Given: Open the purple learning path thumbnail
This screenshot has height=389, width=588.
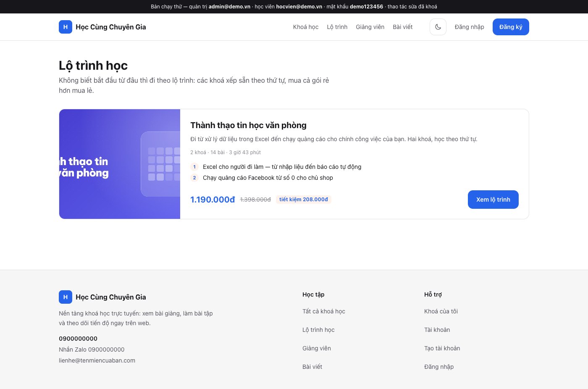Looking at the screenshot, I should pyautogui.click(x=120, y=164).
